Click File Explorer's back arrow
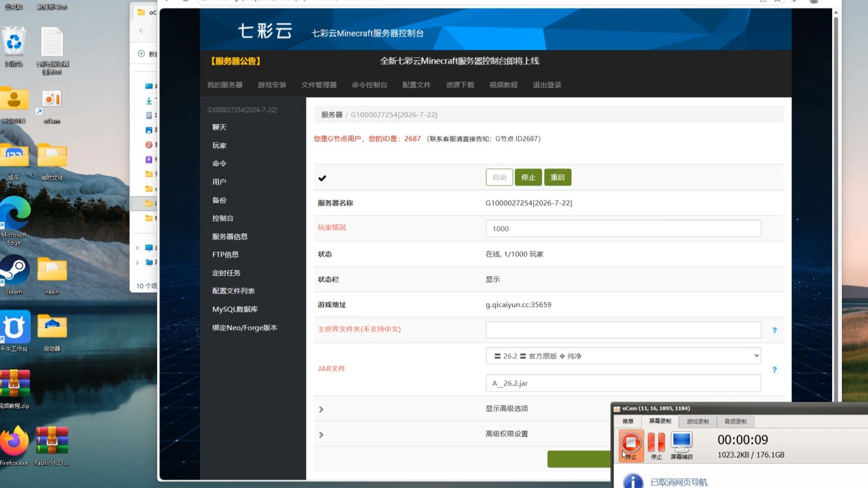The image size is (868, 488). [x=142, y=31]
